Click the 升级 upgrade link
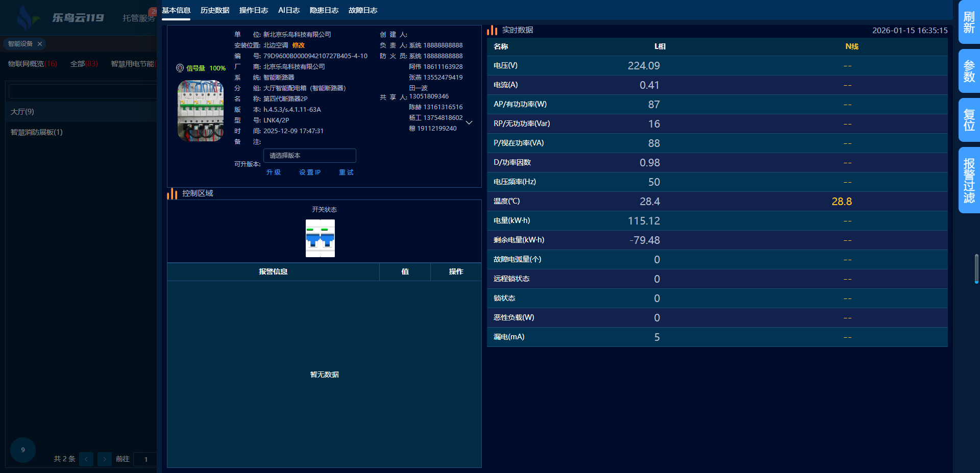The image size is (980, 473). click(x=274, y=172)
